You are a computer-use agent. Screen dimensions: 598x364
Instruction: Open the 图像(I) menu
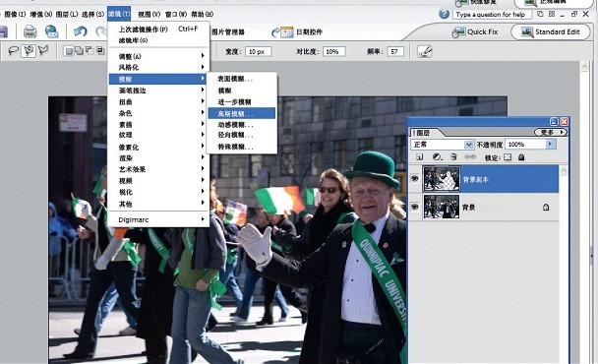click(x=15, y=14)
